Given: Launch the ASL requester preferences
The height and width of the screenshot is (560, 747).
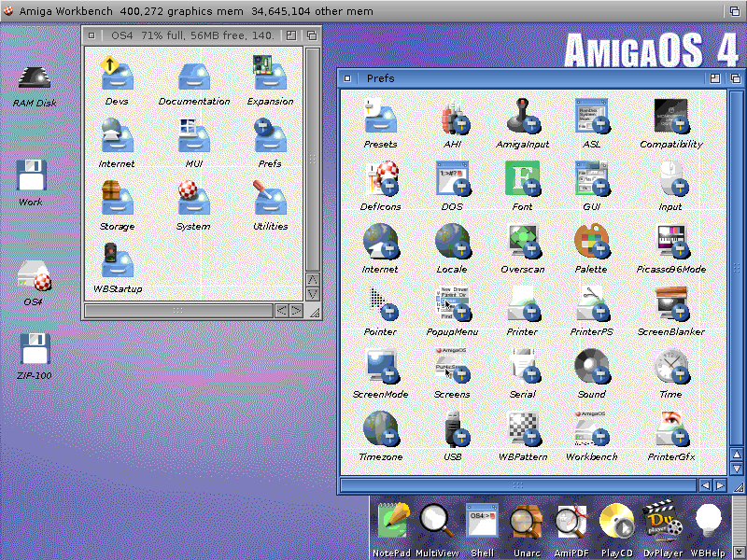Looking at the screenshot, I should click(x=591, y=117).
